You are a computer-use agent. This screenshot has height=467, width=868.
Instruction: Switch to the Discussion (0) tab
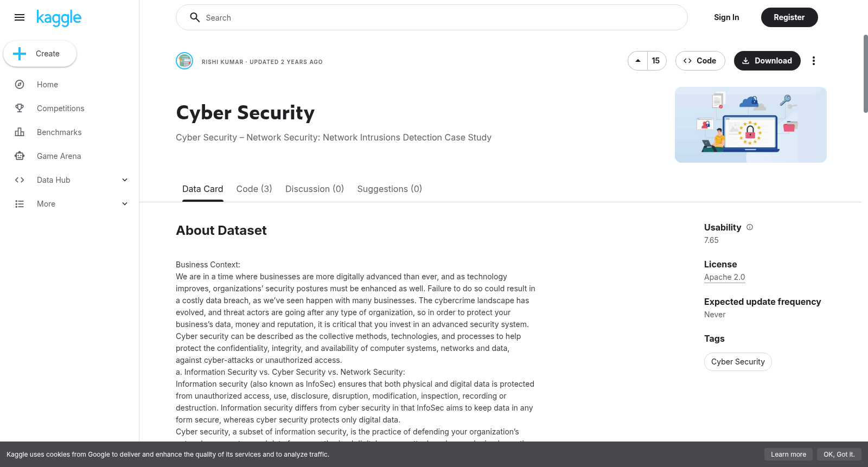(x=315, y=189)
